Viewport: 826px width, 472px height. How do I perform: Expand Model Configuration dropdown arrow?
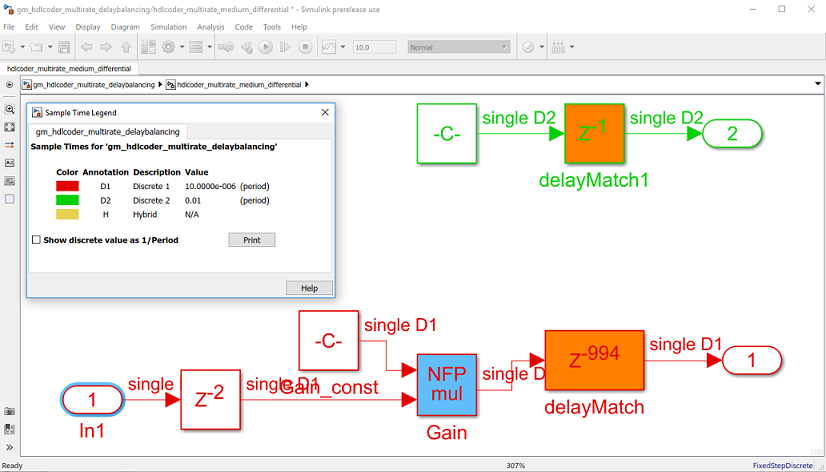pyautogui.click(x=182, y=47)
